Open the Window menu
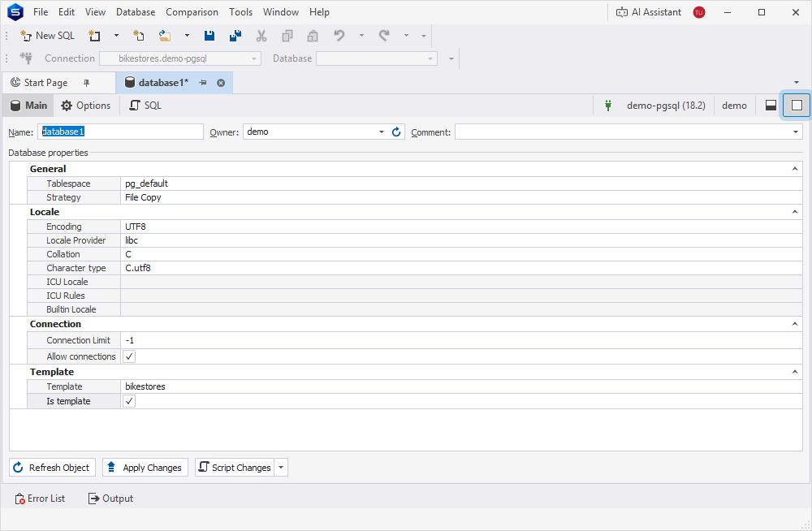The height and width of the screenshot is (531, 812). 281,12
